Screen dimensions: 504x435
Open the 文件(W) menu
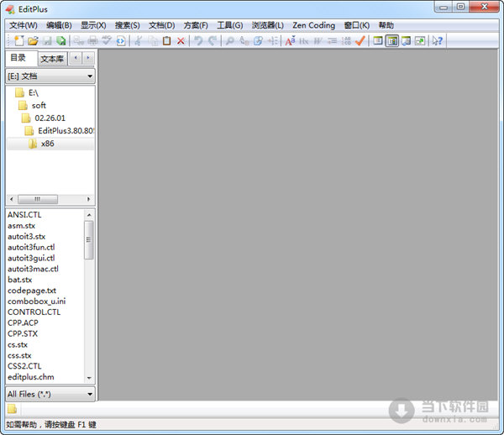tap(24, 25)
